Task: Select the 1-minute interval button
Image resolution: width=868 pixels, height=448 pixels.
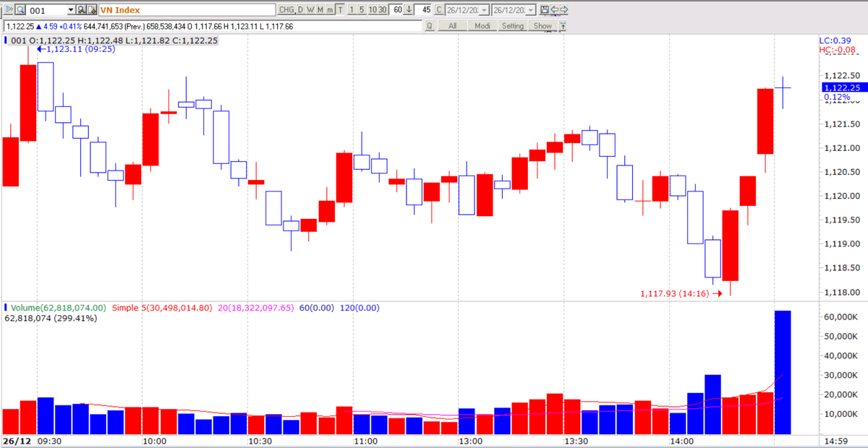Action: (352, 10)
